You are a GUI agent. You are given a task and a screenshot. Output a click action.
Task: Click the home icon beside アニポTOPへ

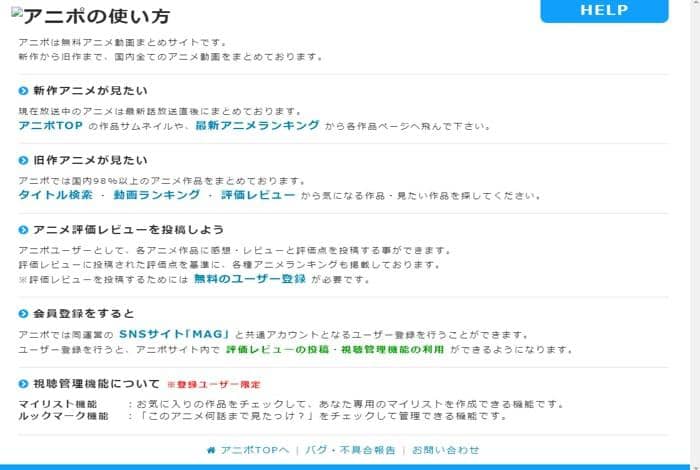click(x=211, y=450)
